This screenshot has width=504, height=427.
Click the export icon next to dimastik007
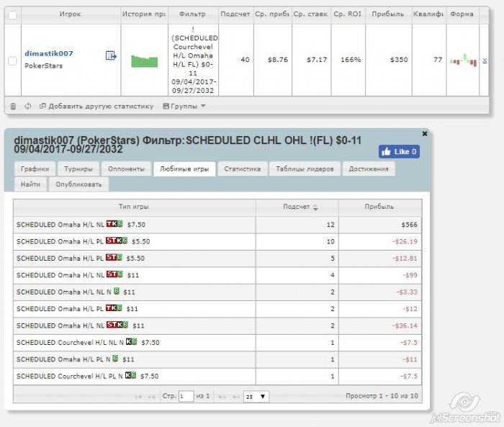(111, 55)
